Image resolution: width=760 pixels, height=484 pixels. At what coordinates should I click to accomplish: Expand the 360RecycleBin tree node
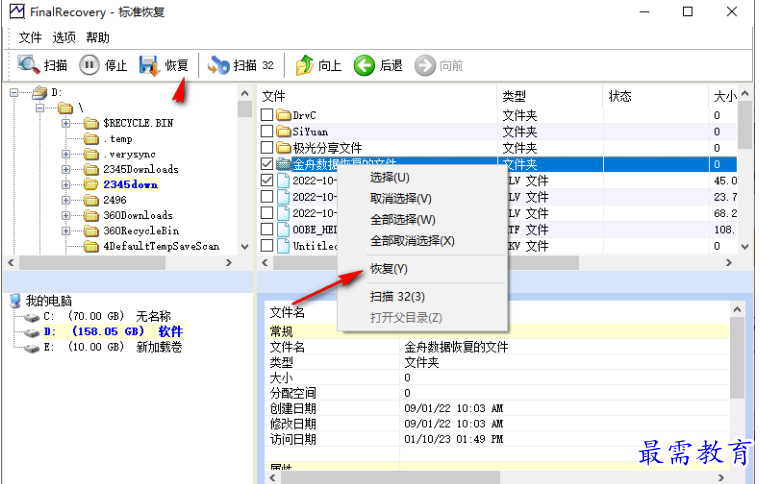tap(65, 231)
